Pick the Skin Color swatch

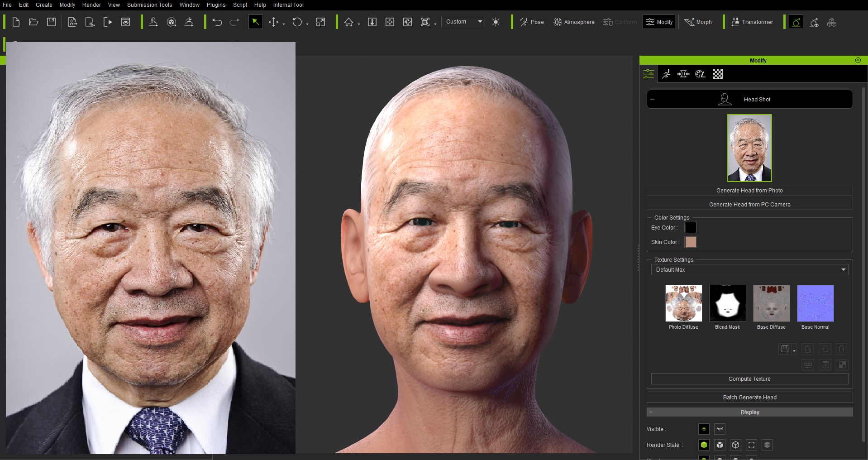coord(691,242)
